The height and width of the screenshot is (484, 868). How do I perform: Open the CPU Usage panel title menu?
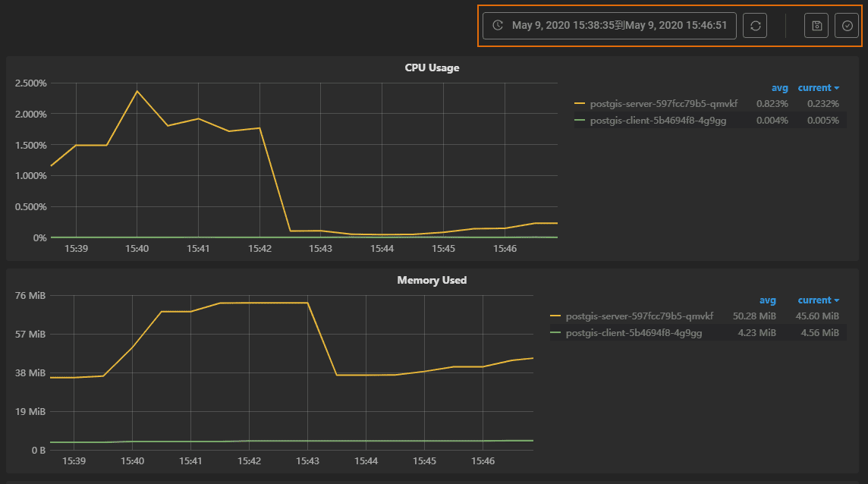[x=432, y=68]
